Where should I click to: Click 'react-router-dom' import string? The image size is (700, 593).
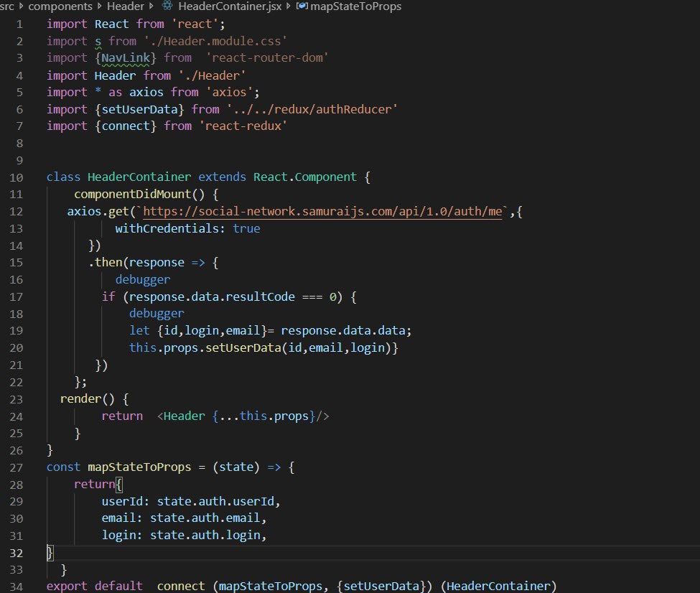click(x=267, y=58)
